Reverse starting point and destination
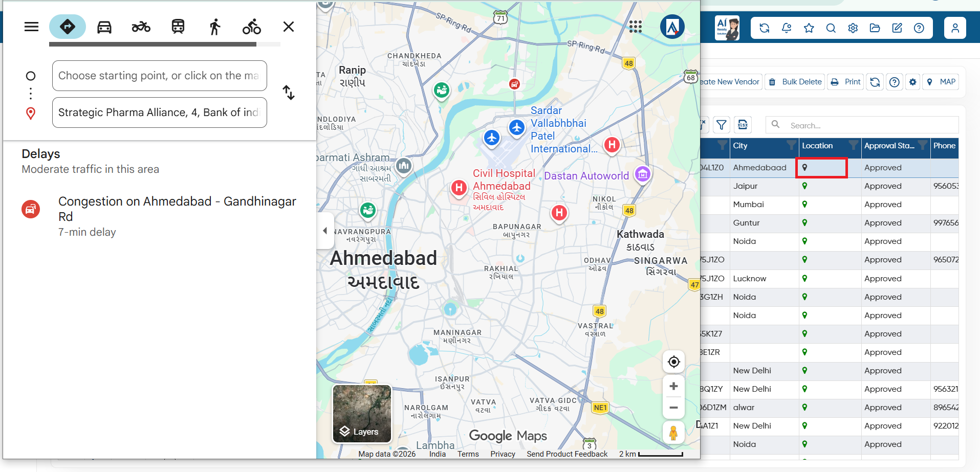Viewport: 980px width, 472px height. pos(289,93)
